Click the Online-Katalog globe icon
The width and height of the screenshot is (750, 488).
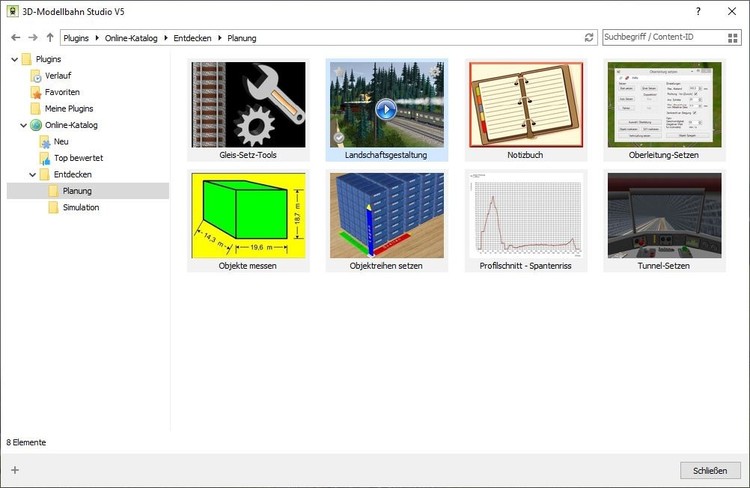click(x=36, y=125)
